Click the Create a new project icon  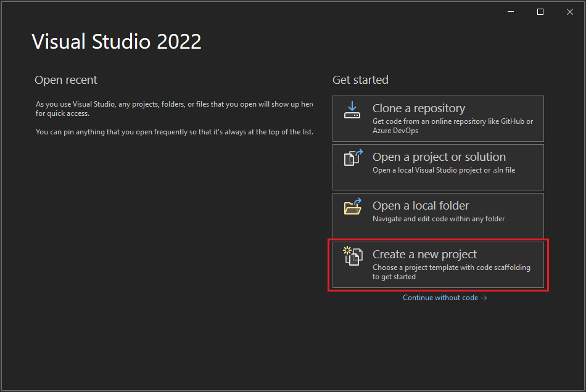click(352, 257)
